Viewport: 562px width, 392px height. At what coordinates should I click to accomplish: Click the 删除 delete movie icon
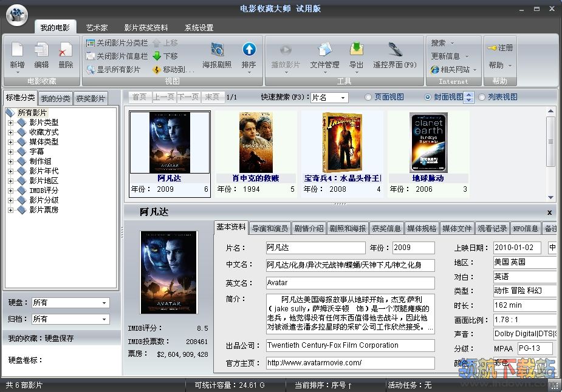click(x=66, y=50)
